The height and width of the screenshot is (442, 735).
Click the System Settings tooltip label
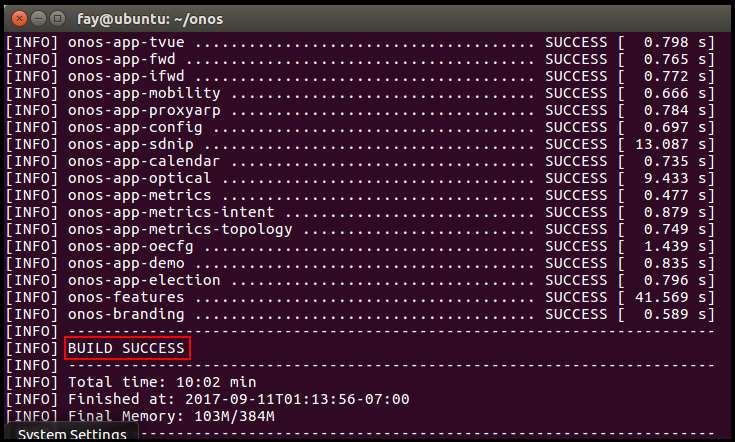(72, 434)
